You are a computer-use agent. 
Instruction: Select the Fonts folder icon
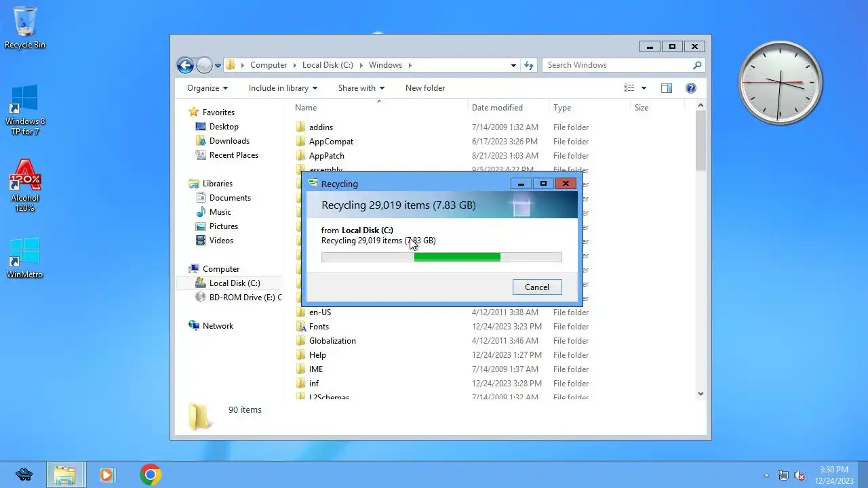click(301, 327)
